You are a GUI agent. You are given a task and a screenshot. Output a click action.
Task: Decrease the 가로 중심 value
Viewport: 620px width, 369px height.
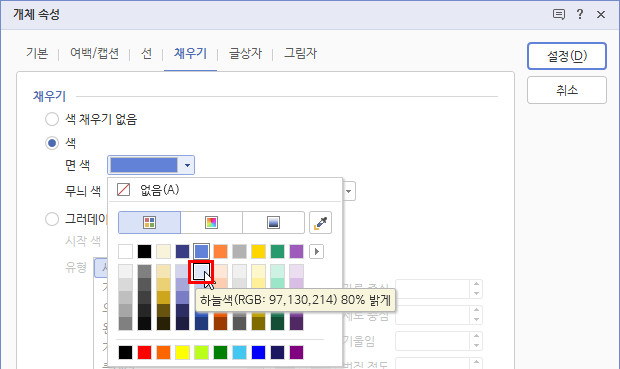[x=476, y=293]
